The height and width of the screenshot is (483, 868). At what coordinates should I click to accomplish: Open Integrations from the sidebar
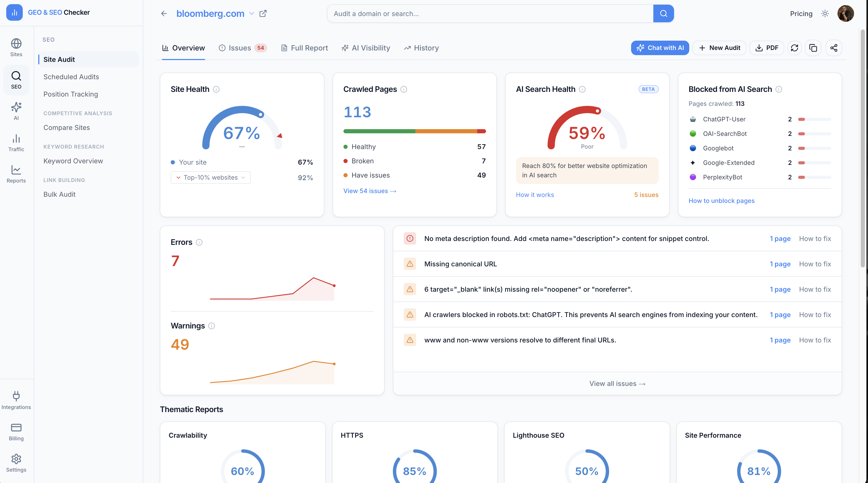[16, 400]
